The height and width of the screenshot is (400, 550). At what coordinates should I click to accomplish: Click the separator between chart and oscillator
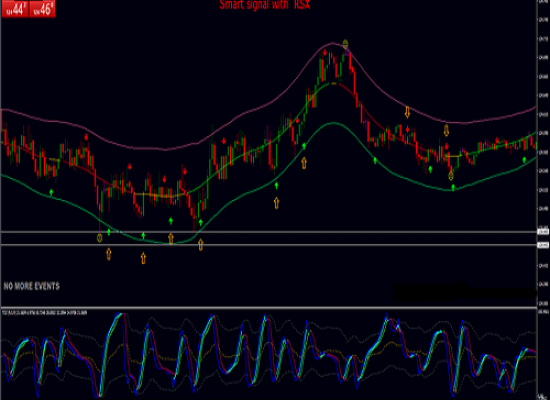pyautogui.click(x=269, y=308)
